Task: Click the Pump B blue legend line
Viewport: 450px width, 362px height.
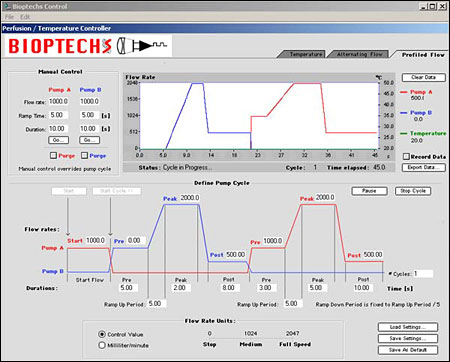Action: 404,113
